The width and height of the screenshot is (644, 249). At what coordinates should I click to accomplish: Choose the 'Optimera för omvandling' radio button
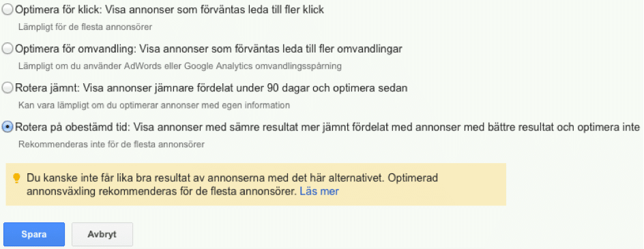tap(8, 49)
